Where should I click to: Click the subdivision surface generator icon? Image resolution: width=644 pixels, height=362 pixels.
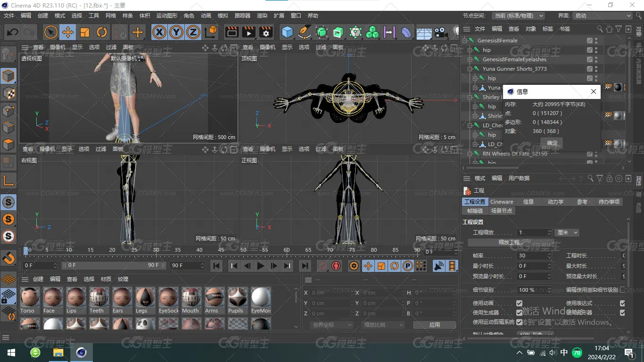322,32
